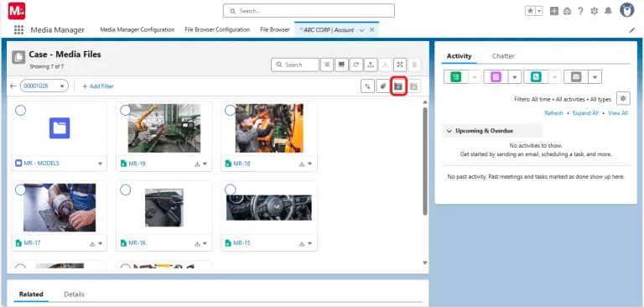This screenshot has height=307, width=644.
Task: Open the File Browser tab
Action: 275,29
